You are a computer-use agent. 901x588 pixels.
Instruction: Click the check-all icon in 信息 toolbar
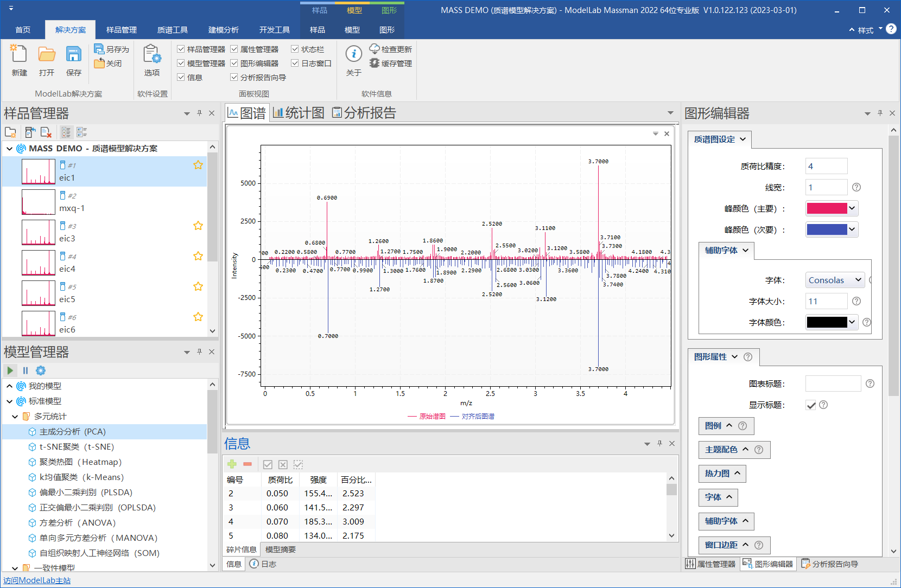[x=268, y=464]
